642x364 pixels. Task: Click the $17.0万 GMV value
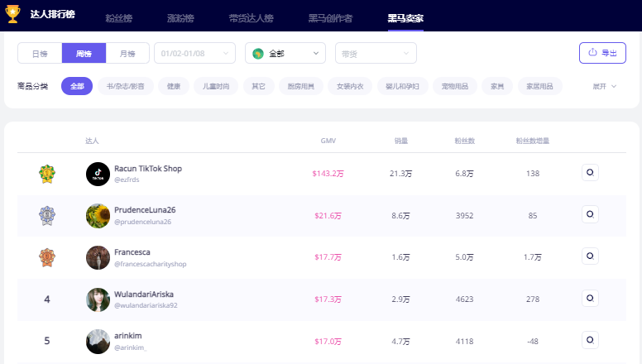tap(328, 342)
